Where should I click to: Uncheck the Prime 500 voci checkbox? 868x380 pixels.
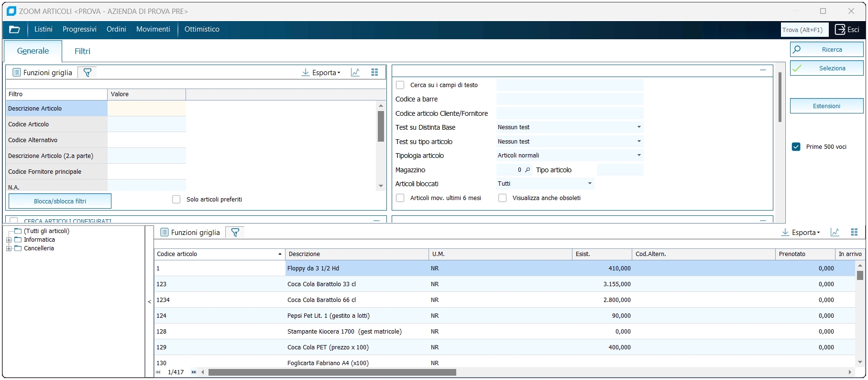[796, 147]
